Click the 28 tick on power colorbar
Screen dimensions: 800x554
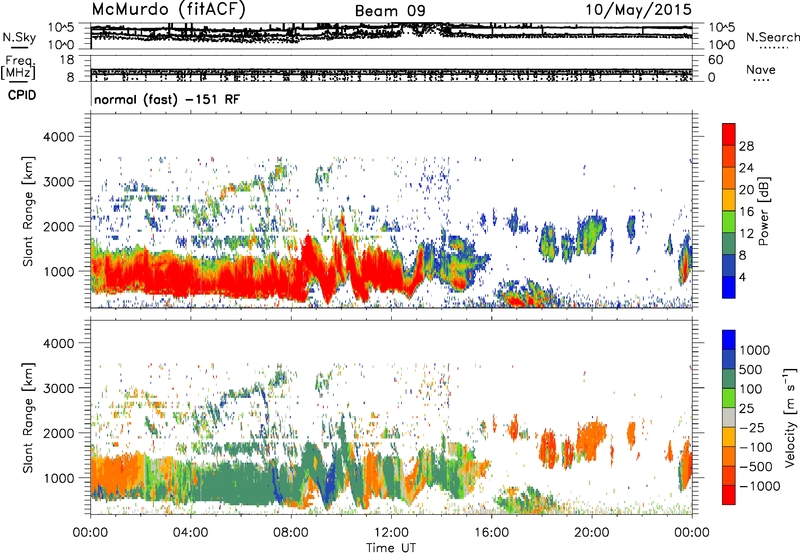(746, 146)
